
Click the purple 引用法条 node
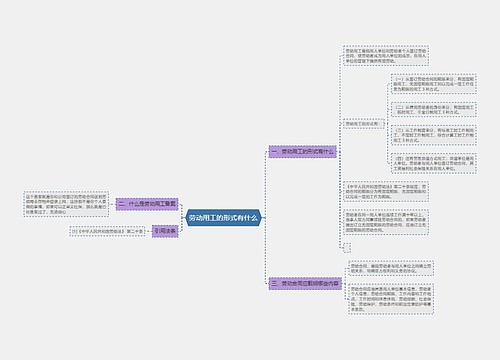click(165, 231)
